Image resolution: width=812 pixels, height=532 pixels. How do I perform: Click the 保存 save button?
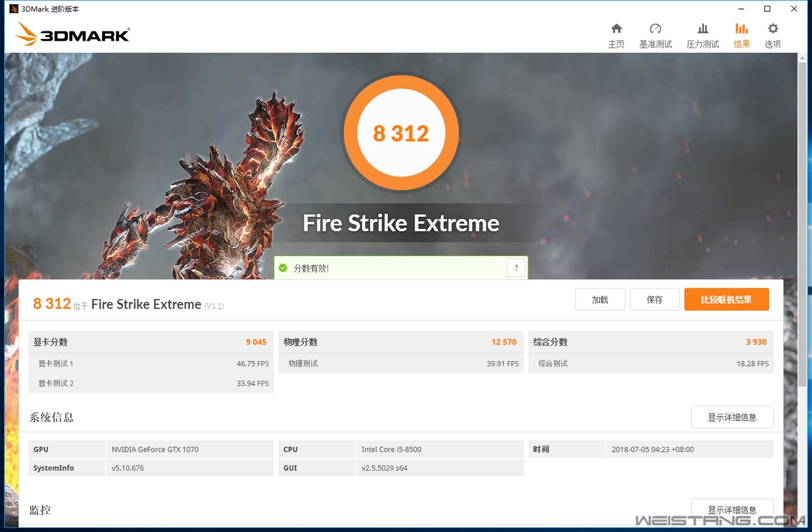click(655, 299)
